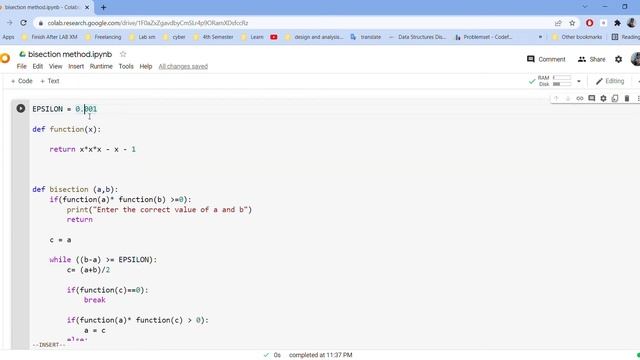Open 4th Semester bookmark folder
640x360 pixels.
pos(213,37)
